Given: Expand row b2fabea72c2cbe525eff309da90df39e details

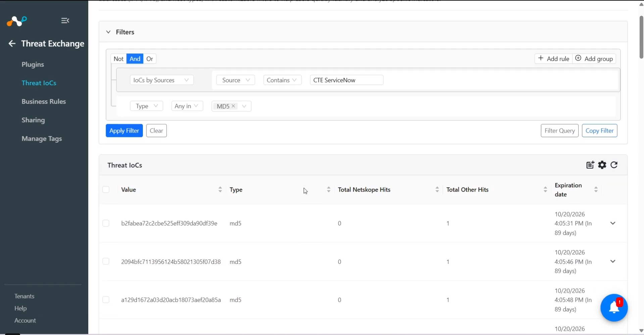Looking at the screenshot, I should [x=613, y=223].
